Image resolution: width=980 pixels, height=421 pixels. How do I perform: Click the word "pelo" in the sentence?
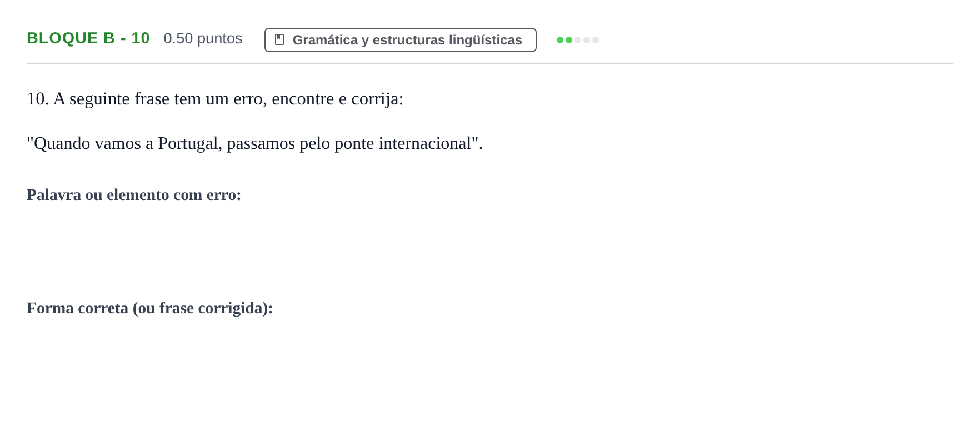tap(315, 143)
